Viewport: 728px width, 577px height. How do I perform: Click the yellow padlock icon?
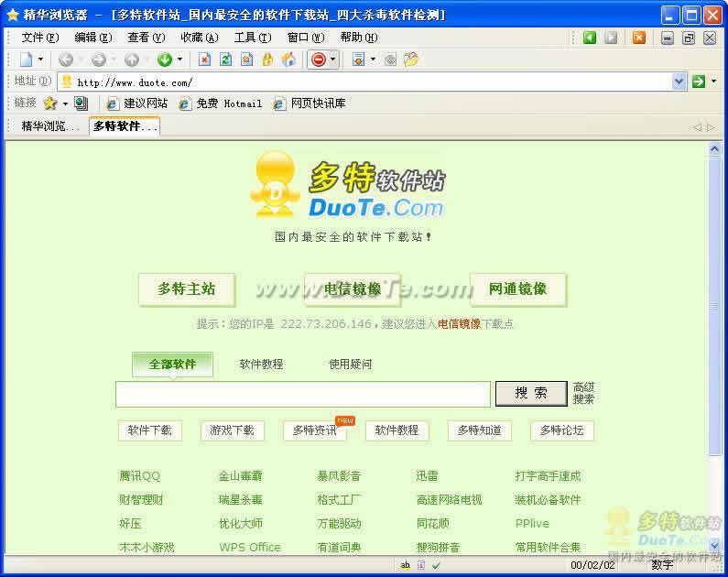tap(267, 60)
